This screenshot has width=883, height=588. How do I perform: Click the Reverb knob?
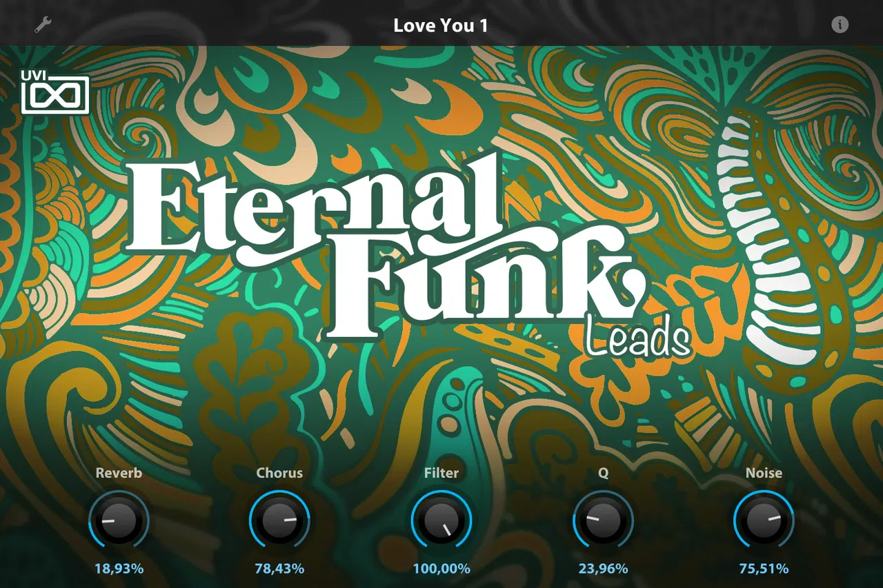tap(119, 521)
